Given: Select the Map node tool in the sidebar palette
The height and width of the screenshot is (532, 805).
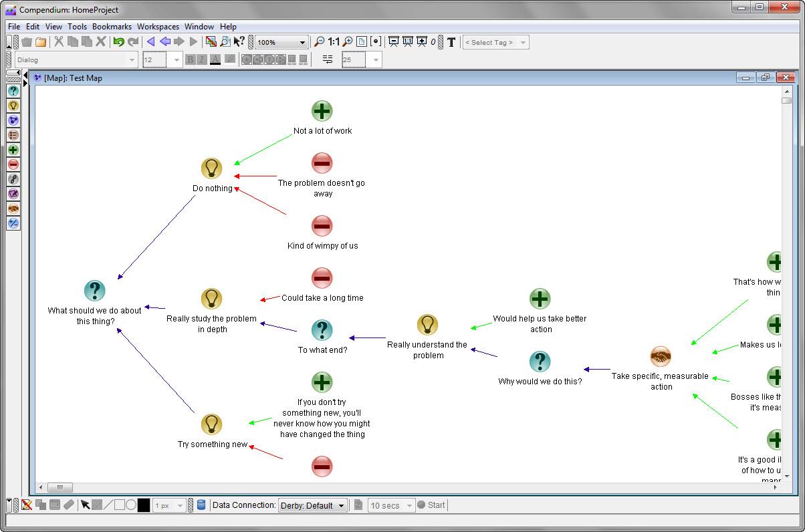Looking at the screenshot, I should click(x=13, y=120).
